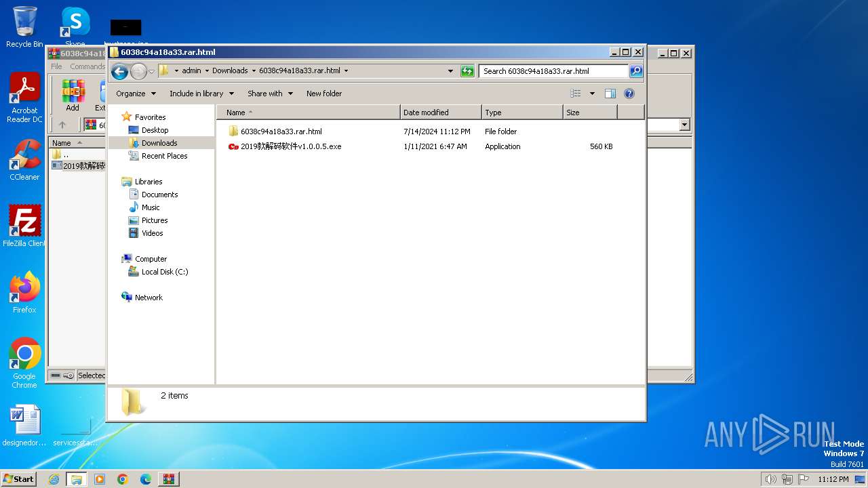The width and height of the screenshot is (868, 488).
Task: Click the Skype desktop icon
Action: coord(75,26)
